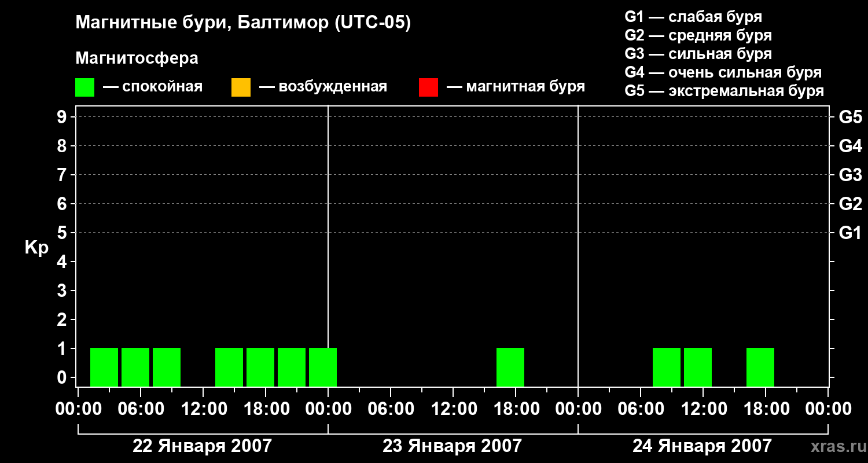Click the orange 'возбужденная' legend swatch
This screenshot has height=463, width=868.
click(241, 87)
